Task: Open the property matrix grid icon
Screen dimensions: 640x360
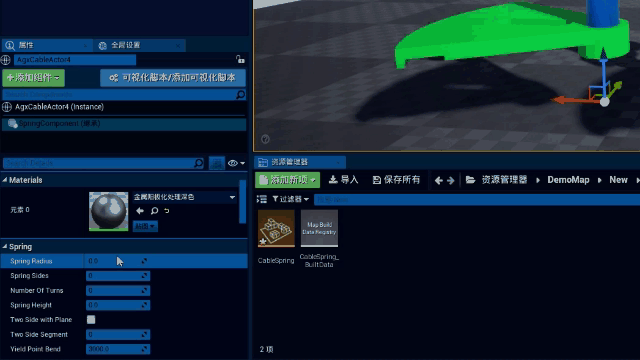Action: (x=216, y=163)
